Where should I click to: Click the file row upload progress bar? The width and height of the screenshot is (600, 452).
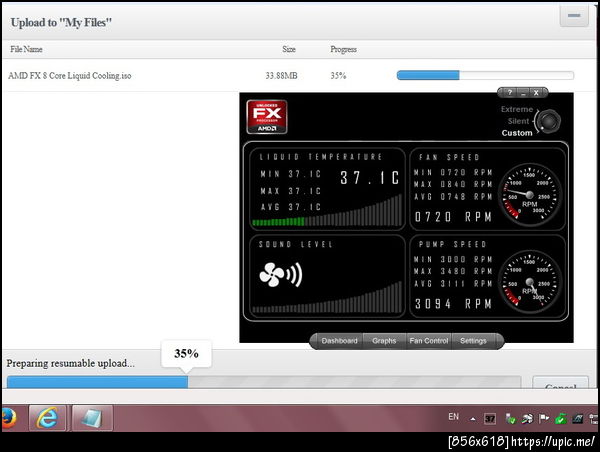485,75
